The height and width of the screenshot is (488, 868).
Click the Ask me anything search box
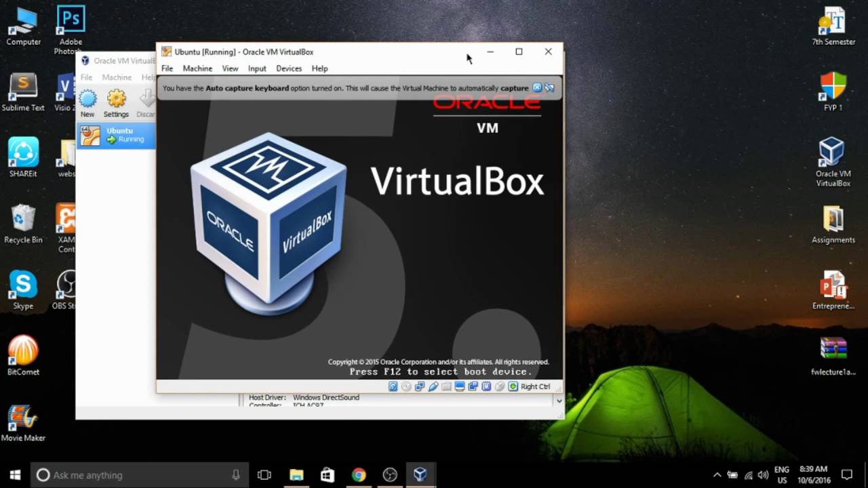click(x=140, y=475)
